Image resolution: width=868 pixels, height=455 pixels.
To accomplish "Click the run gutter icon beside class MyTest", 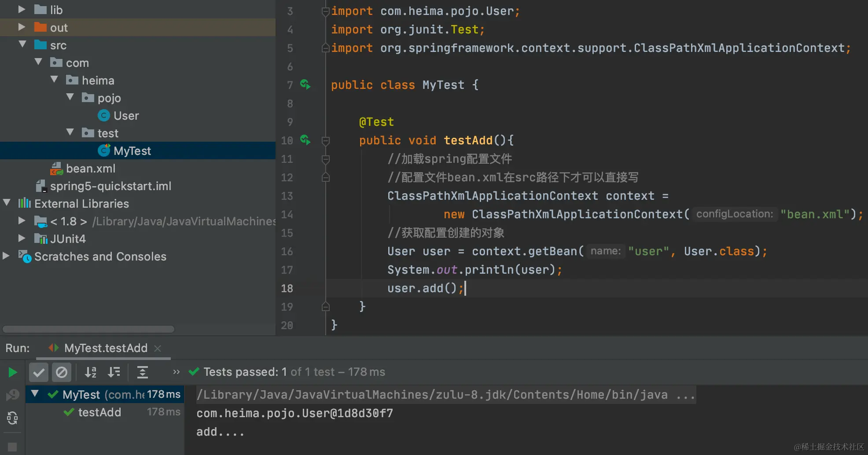I will click(x=305, y=84).
